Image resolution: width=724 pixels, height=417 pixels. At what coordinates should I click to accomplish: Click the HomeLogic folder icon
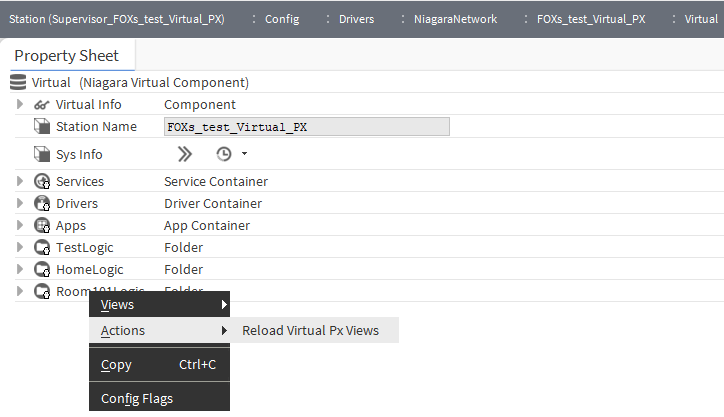(42, 270)
